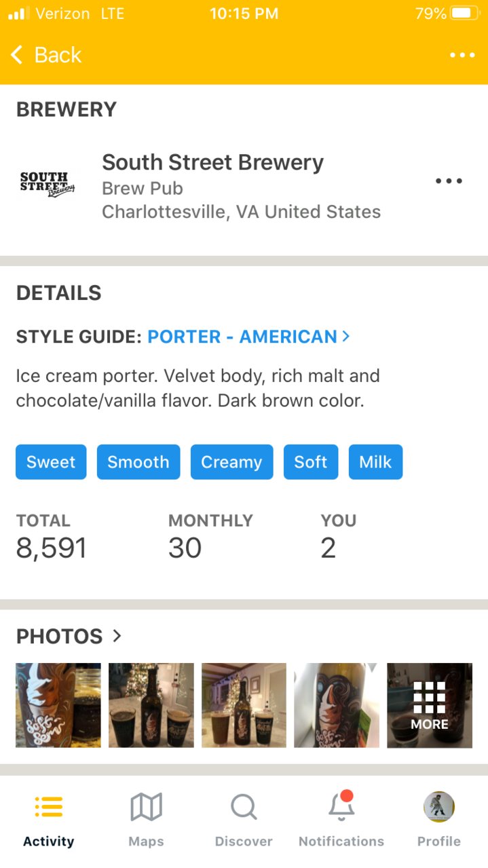Viewport: 488px width, 868px height.
Task: Switch to the Activity tab
Action: (x=48, y=820)
